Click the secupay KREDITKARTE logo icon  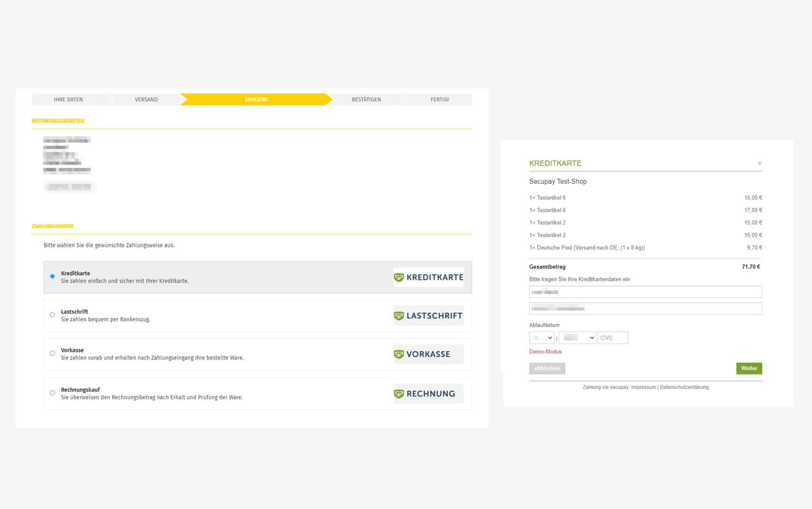click(x=428, y=277)
